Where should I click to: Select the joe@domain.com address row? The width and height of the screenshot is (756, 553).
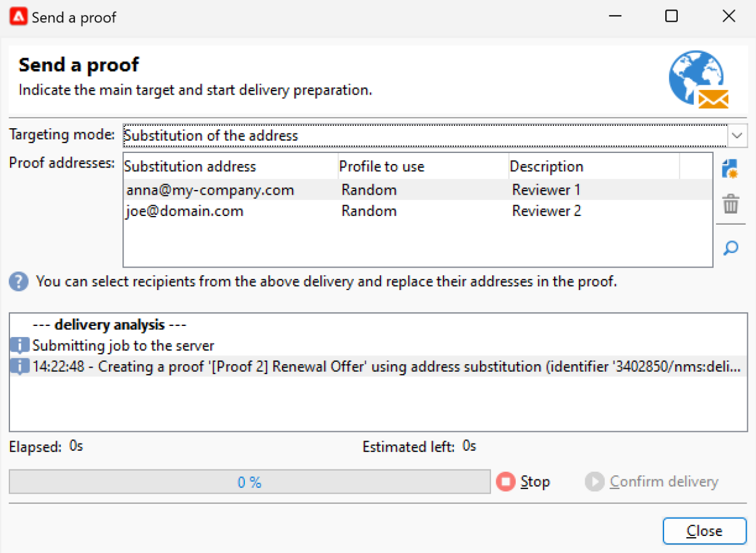coord(184,211)
